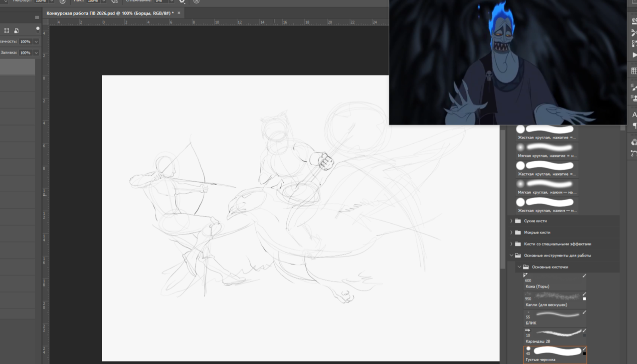Click the artboard lock icon in Layers panel

coord(7,31)
